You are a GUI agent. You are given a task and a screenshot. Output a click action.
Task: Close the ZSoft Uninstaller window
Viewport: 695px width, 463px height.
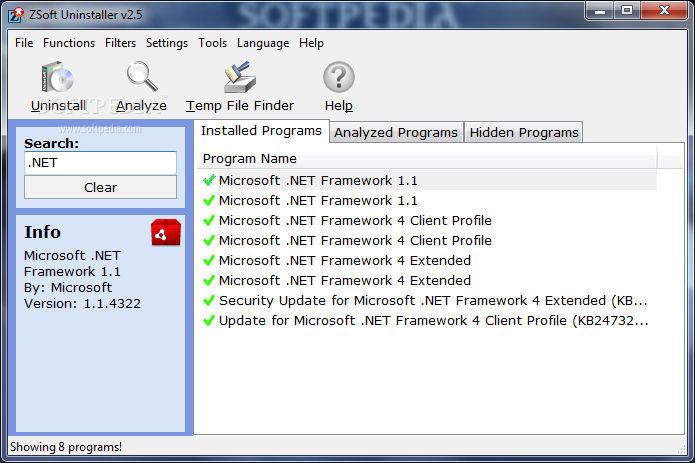tap(664, 11)
